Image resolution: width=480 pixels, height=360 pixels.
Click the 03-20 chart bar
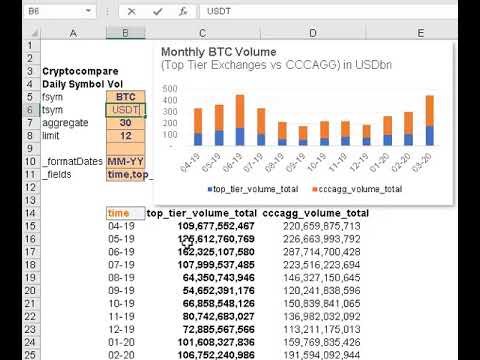[430, 120]
